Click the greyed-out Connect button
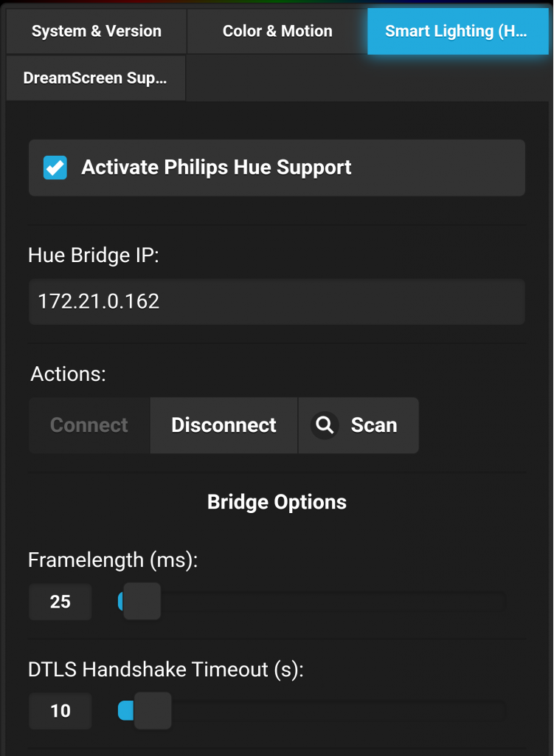 [x=89, y=425]
